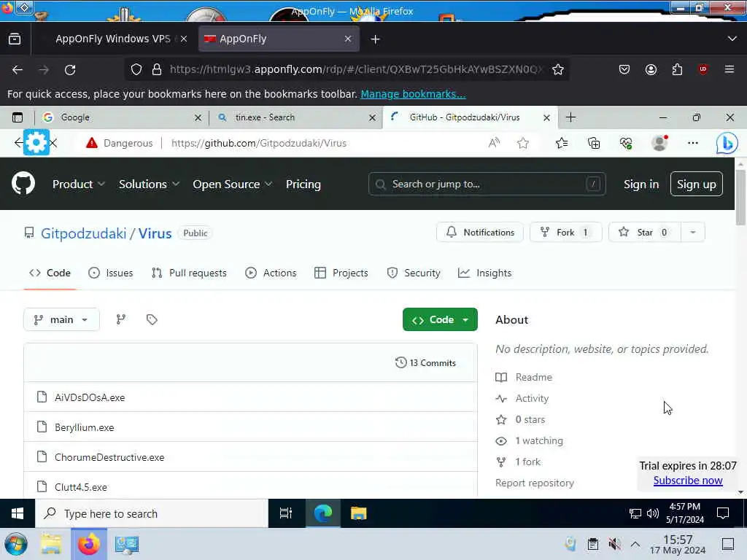The width and height of the screenshot is (747, 560).
Task: Click the Sign in link
Action: pos(640,184)
